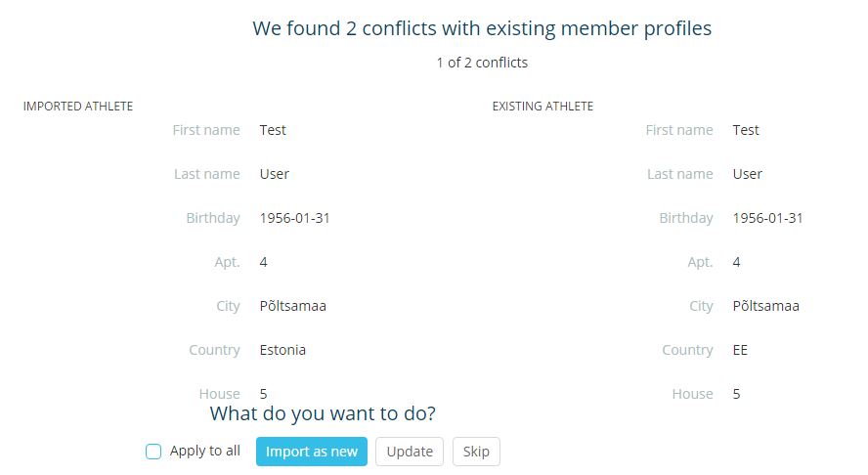
Task: Click the existing athlete's last name User
Action: tap(748, 174)
